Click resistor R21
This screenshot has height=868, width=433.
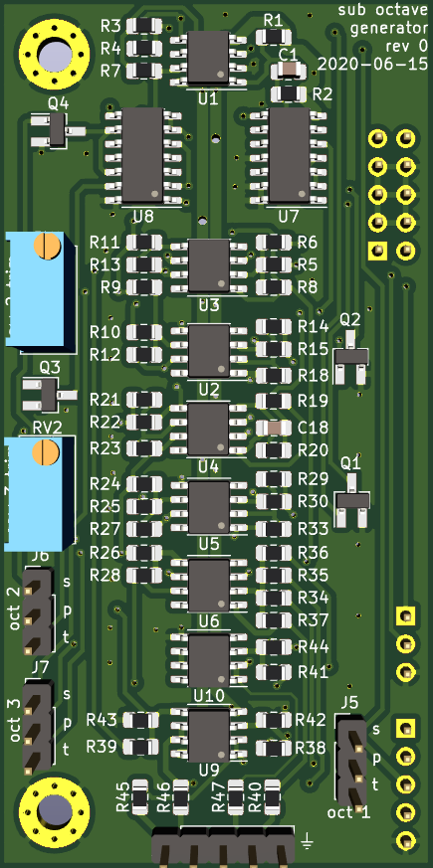pyautogui.click(x=144, y=399)
